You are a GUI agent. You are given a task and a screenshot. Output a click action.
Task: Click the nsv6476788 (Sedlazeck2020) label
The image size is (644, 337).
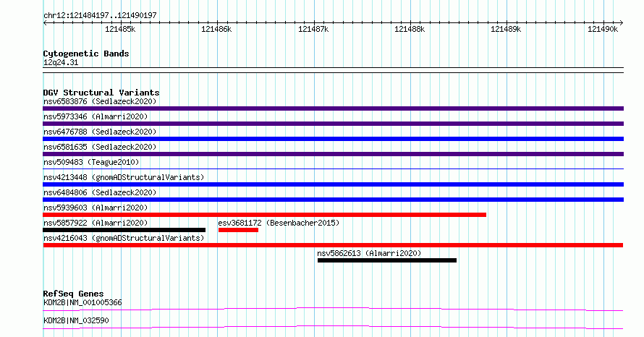point(100,132)
